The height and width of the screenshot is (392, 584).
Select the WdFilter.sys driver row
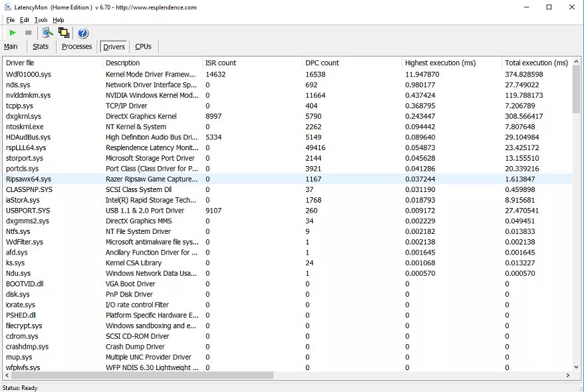tap(287, 242)
